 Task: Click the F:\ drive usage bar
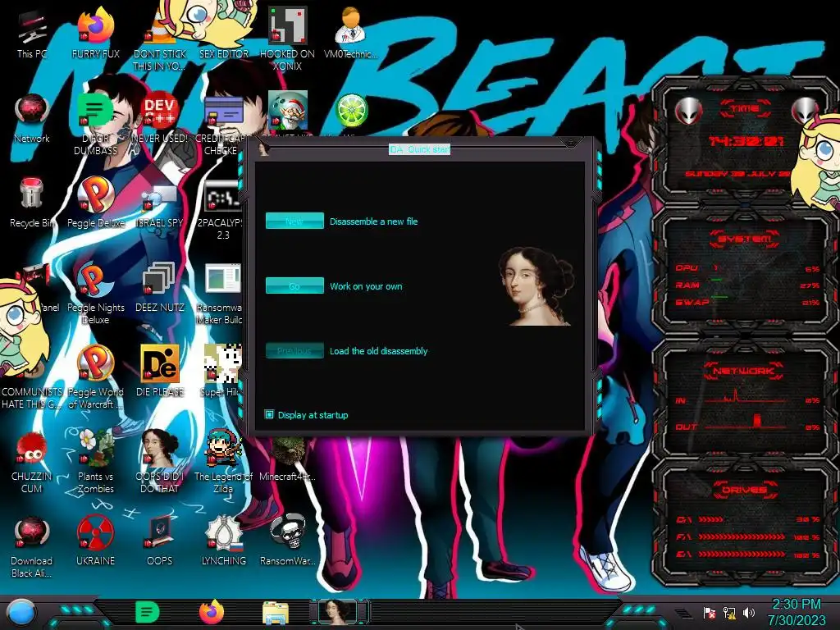tap(742, 536)
